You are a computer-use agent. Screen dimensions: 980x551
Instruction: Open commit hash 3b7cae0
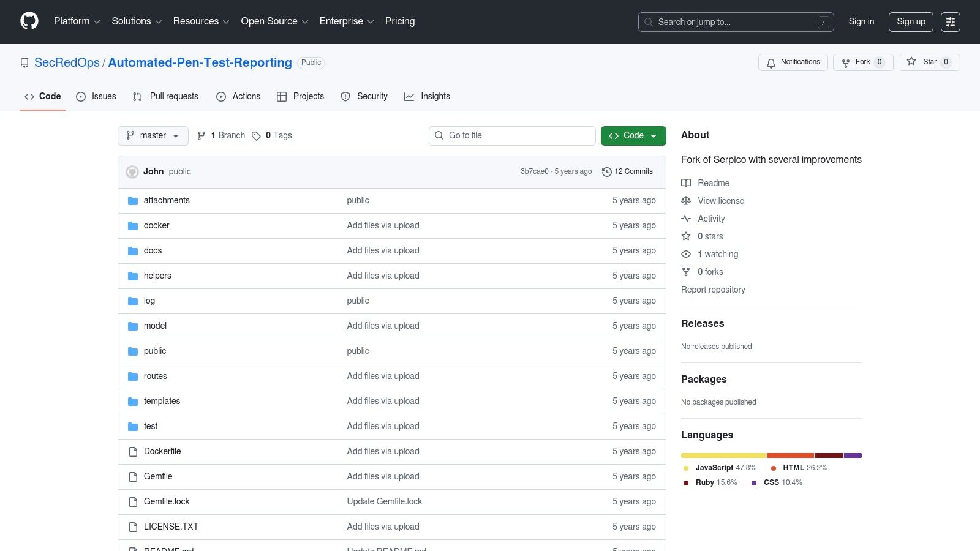pyautogui.click(x=535, y=172)
